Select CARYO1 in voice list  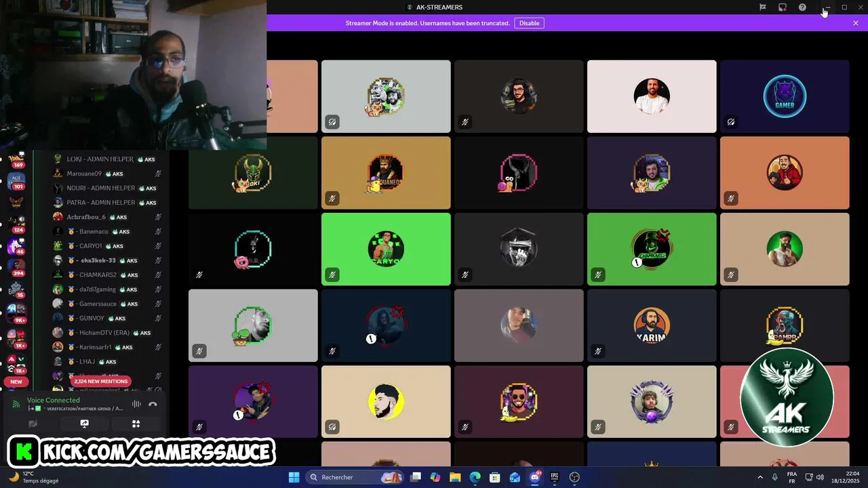pyautogui.click(x=107, y=246)
